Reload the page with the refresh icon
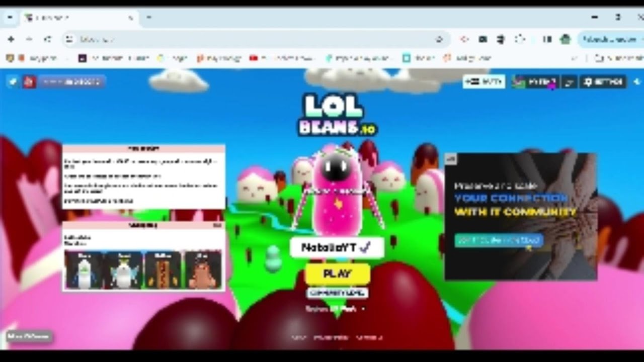 [x=48, y=39]
